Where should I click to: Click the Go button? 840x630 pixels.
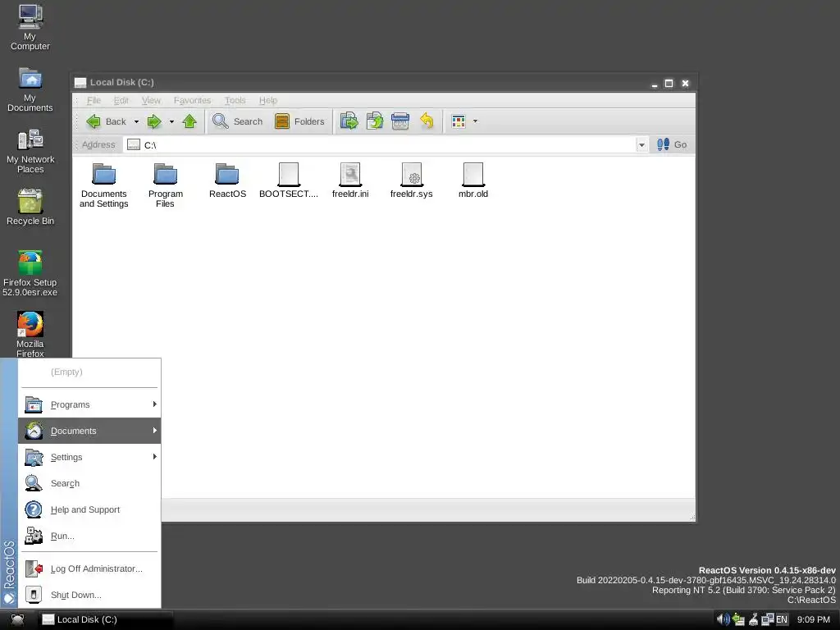tap(672, 144)
